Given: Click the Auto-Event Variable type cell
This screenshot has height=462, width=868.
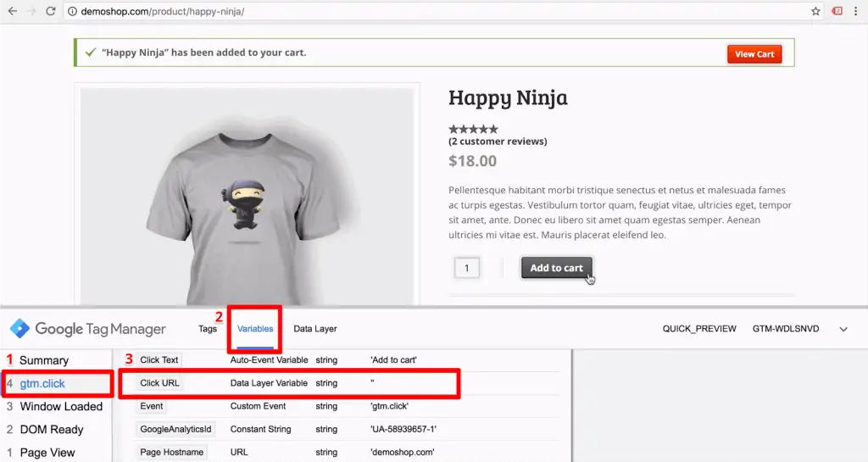Looking at the screenshot, I should (269, 359).
